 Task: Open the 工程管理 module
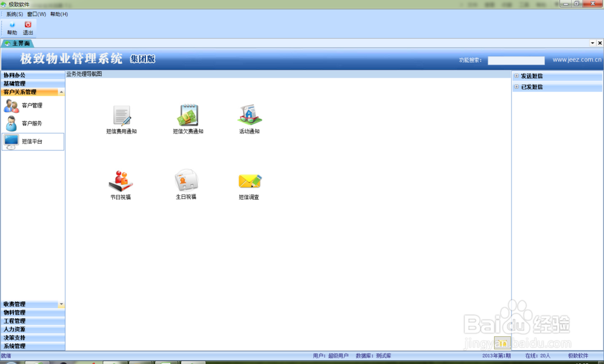[x=33, y=321]
